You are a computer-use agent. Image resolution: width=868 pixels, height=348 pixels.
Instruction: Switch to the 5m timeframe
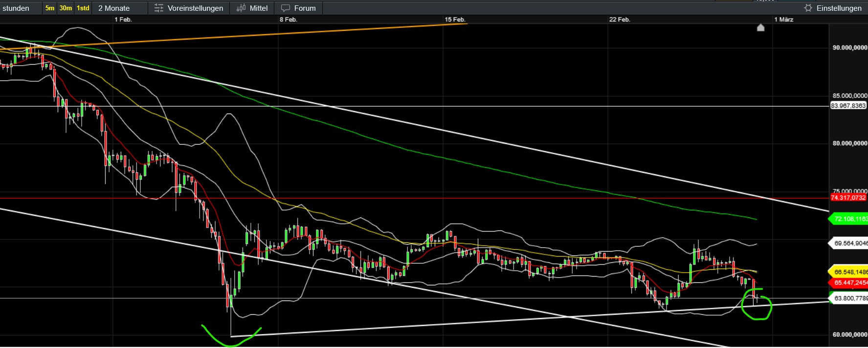(50, 8)
